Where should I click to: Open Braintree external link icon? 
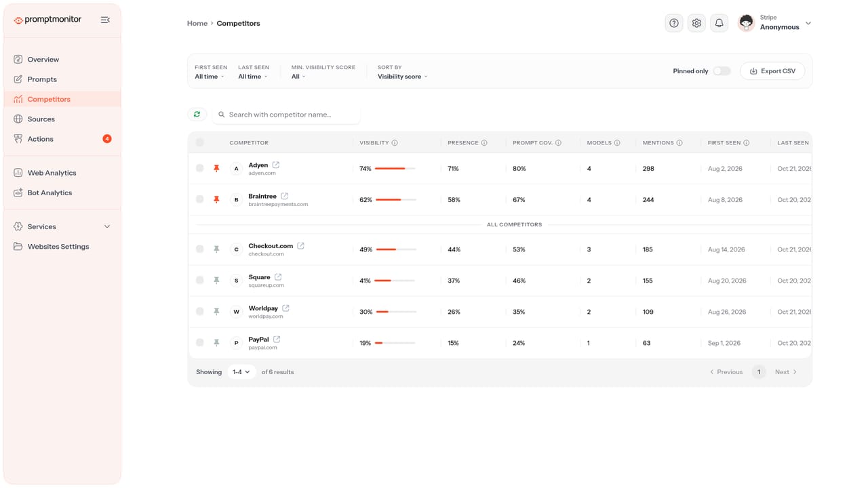[285, 196]
